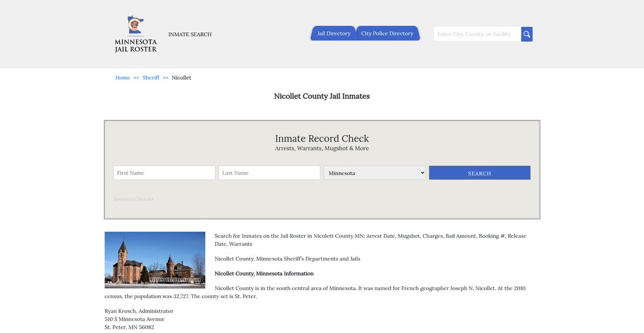
Task: Click the 510 S Minnesota Avenue address
Action: pyautogui.click(x=135, y=319)
